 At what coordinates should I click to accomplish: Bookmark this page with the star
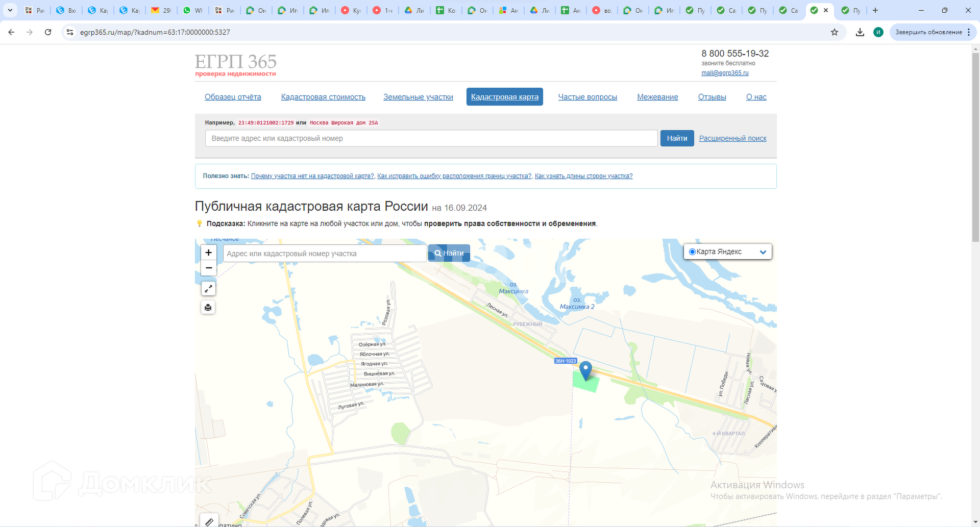pos(835,32)
